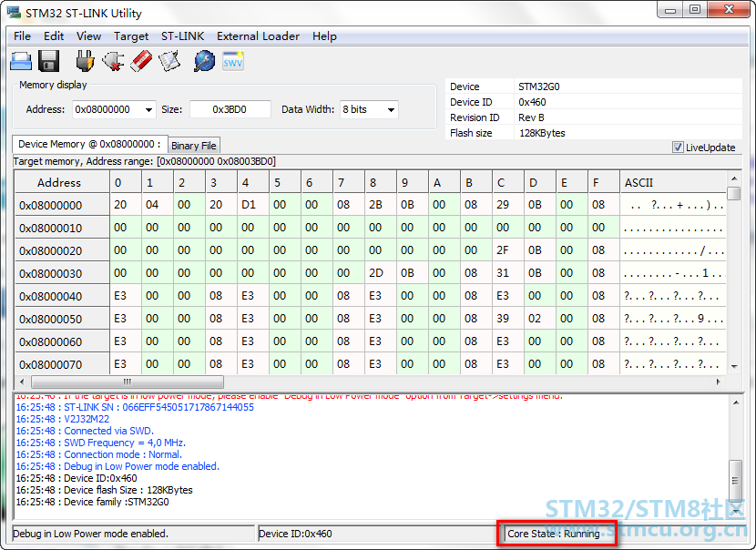Click status bar Device ID:0x460 entry

[295, 534]
